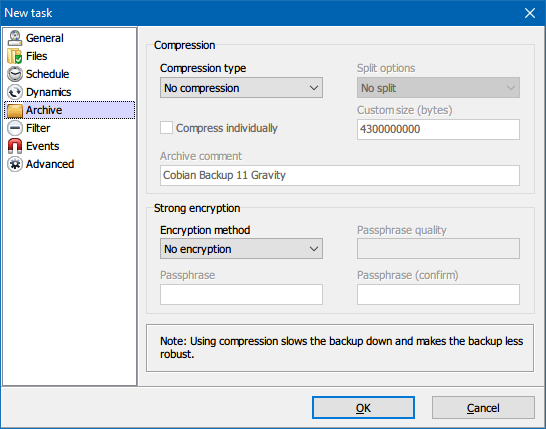Expand the Compression type dropdown
Viewport: 546px width, 429px height.
241,88
